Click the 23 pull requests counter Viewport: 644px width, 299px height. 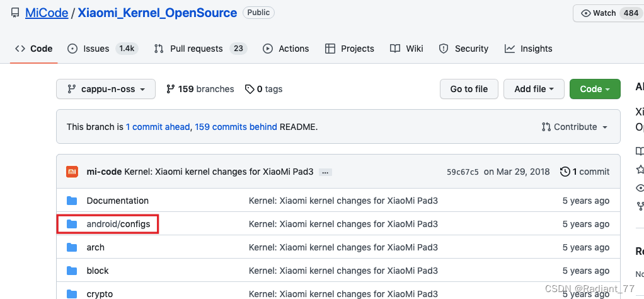(x=238, y=49)
